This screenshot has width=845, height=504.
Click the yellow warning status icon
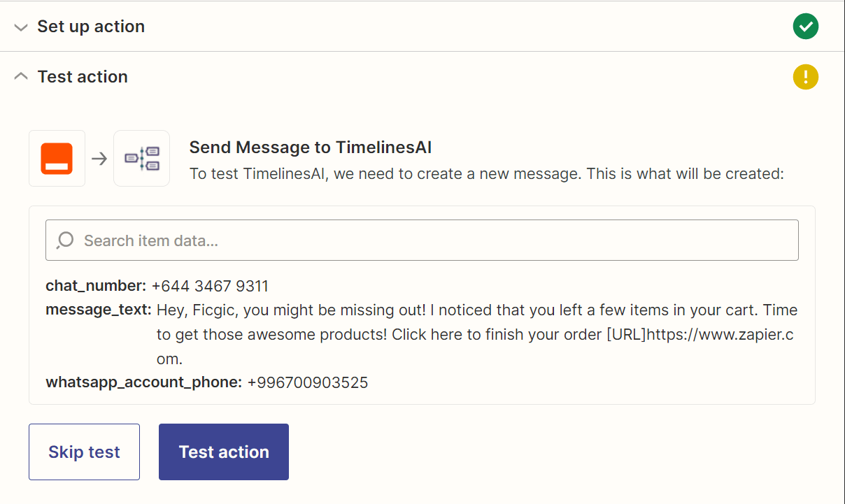click(805, 76)
